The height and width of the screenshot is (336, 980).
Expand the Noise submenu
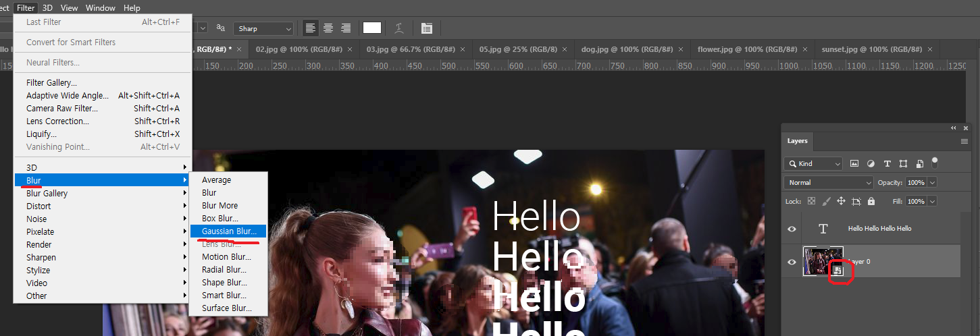[103, 219]
